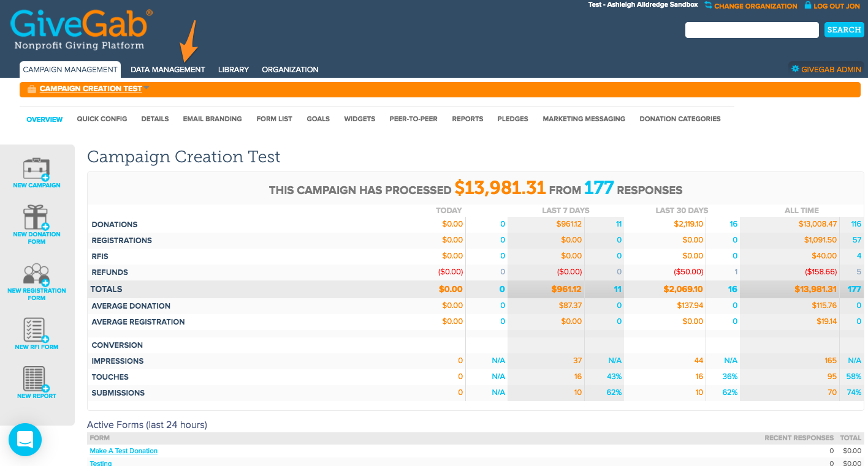Click the Search button
This screenshot has height=466, width=868.
click(844, 29)
